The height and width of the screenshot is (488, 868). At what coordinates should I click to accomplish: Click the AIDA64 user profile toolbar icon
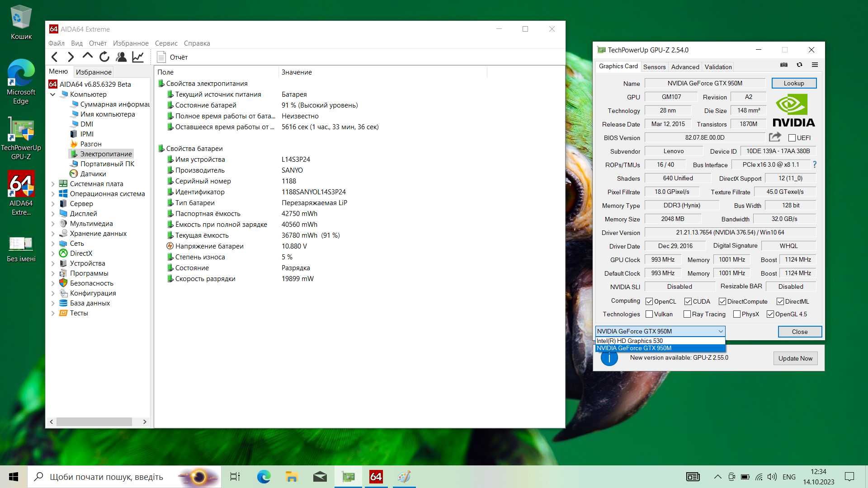(121, 57)
